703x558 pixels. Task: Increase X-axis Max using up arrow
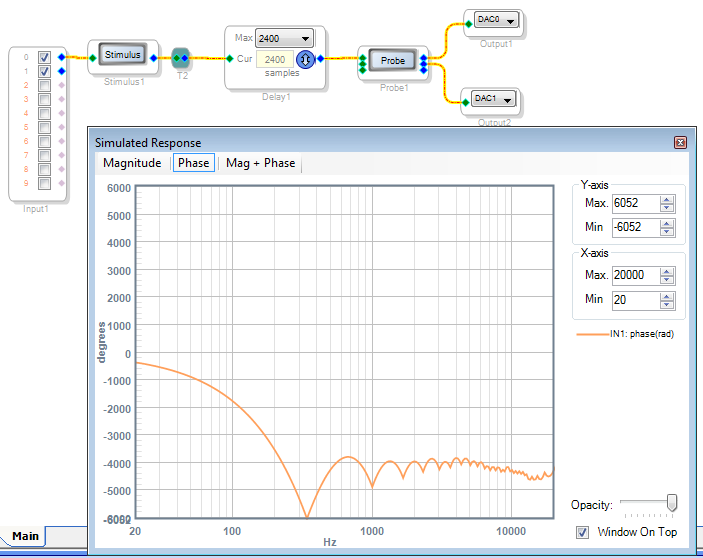(667, 271)
